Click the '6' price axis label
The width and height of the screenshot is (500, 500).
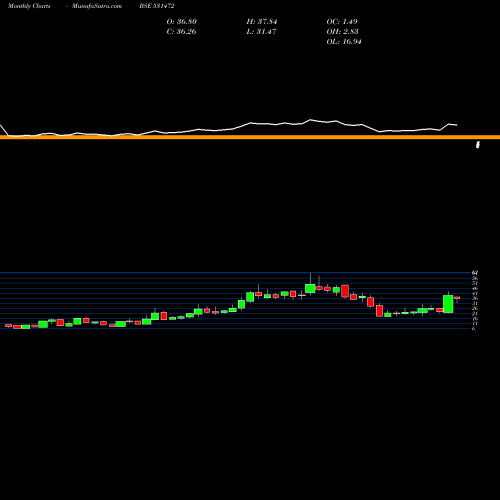tap(473, 329)
